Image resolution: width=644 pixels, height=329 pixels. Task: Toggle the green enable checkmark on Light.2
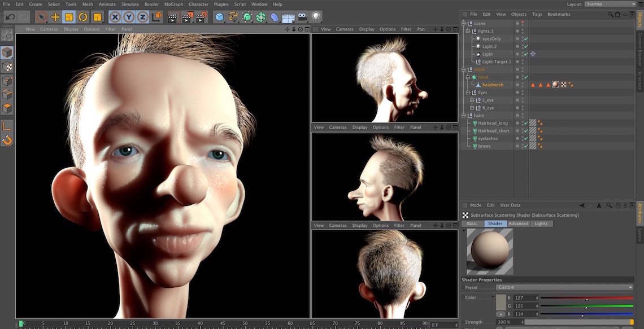coord(525,46)
